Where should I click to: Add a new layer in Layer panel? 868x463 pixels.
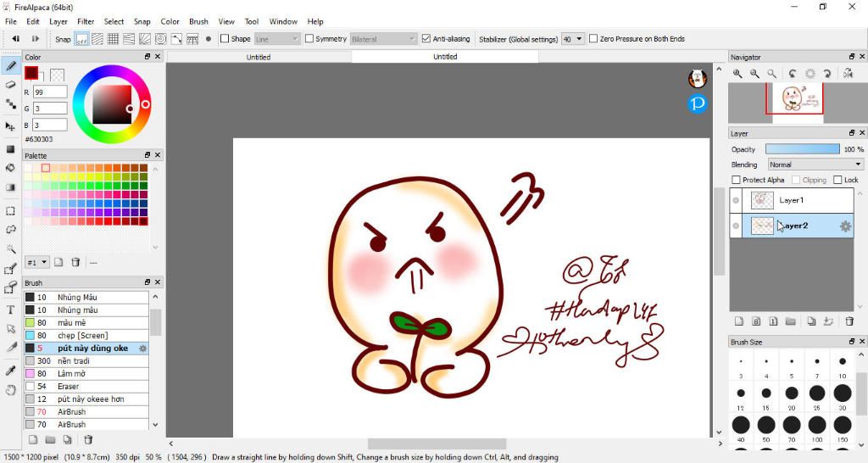click(738, 321)
